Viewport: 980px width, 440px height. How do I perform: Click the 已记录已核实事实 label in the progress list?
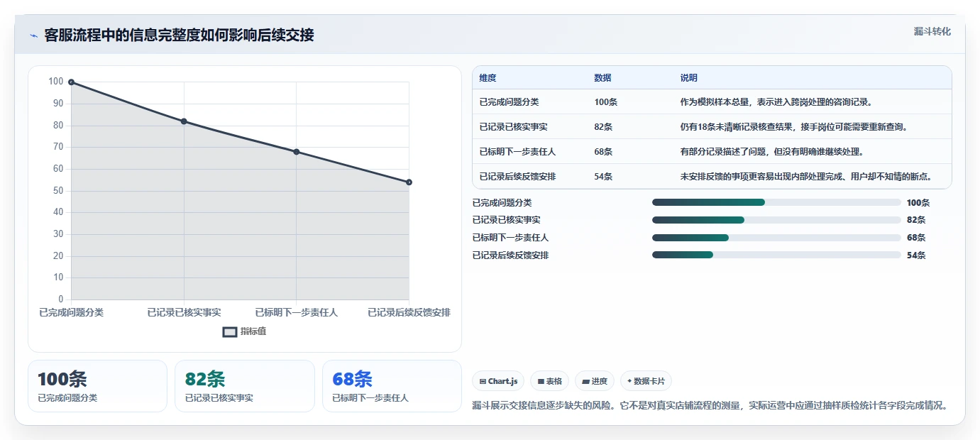click(x=506, y=220)
